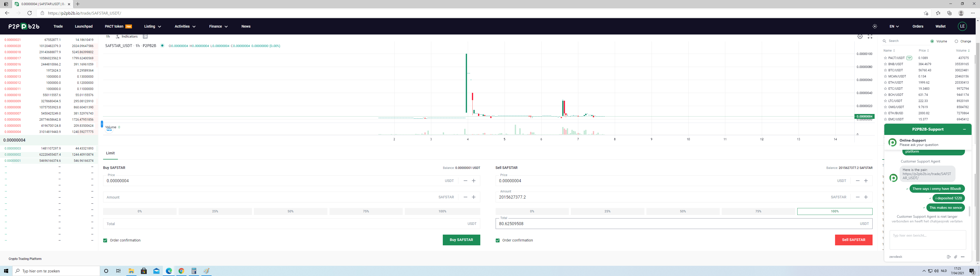Expand the Finance menu

[x=218, y=26]
